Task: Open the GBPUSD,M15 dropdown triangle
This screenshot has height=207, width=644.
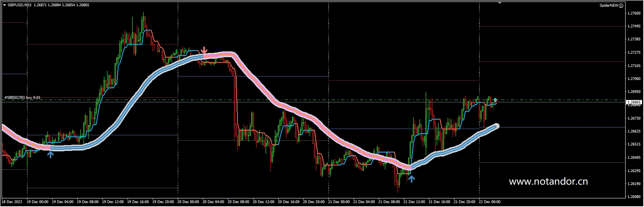Action: pyautogui.click(x=4, y=5)
